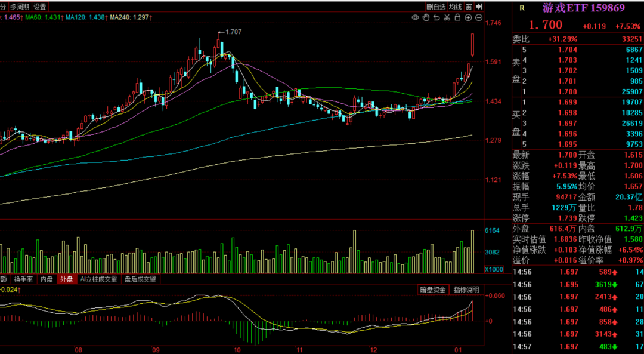Click the R badge beside the ETF name
644x354 pixels.
[x=522, y=8]
